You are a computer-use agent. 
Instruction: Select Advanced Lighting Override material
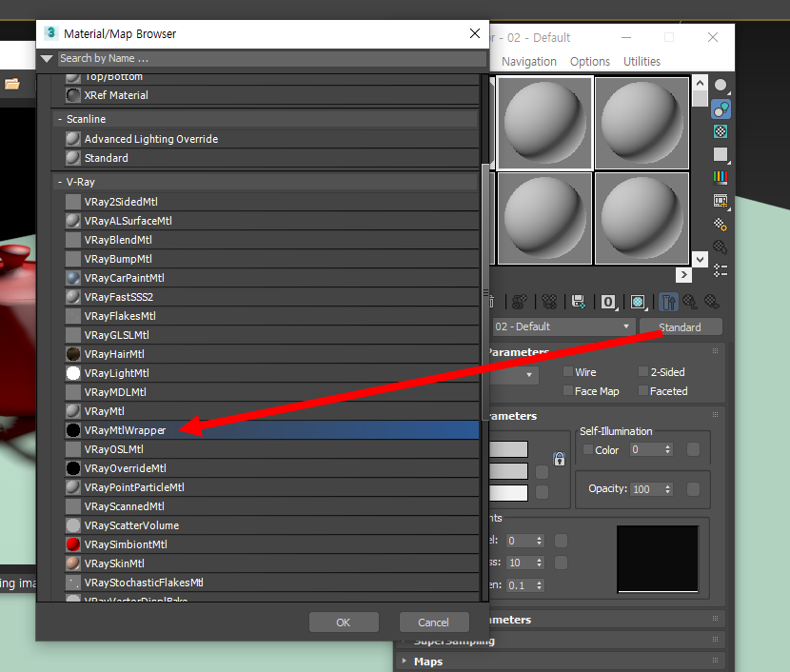272,139
